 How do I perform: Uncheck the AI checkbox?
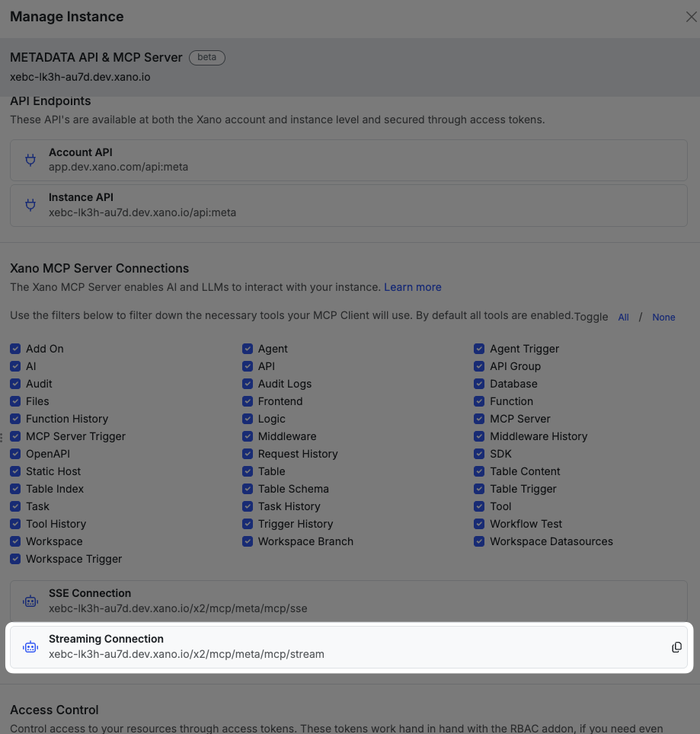click(15, 366)
